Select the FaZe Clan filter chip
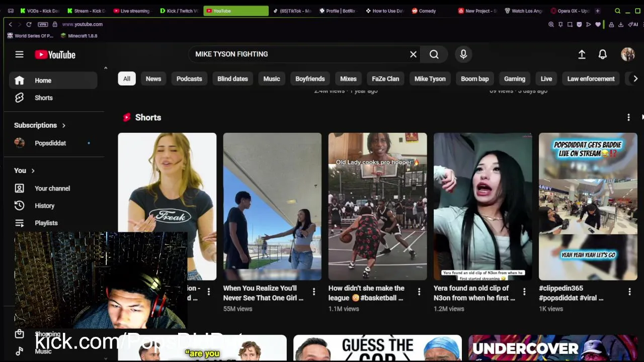 (x=385, y=78)
